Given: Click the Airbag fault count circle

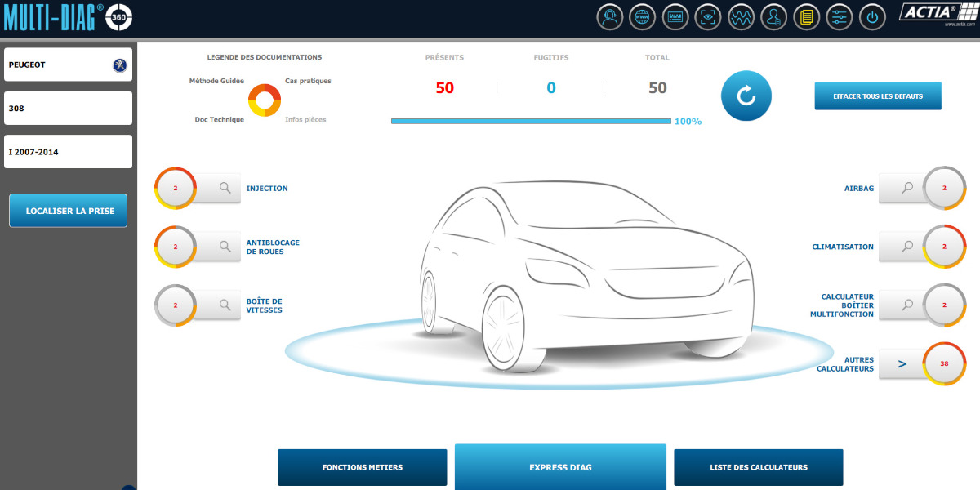Looking at the screenshot, I should click(x=944, y=188).
